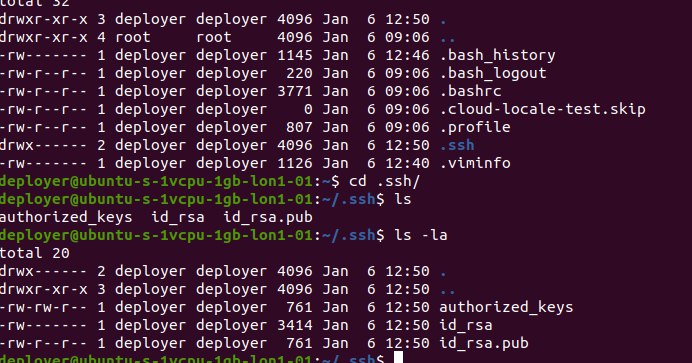Click the drwx------ permissions of the .ssh row
This screenshot has width=692, height=363.
pos(43,146)
